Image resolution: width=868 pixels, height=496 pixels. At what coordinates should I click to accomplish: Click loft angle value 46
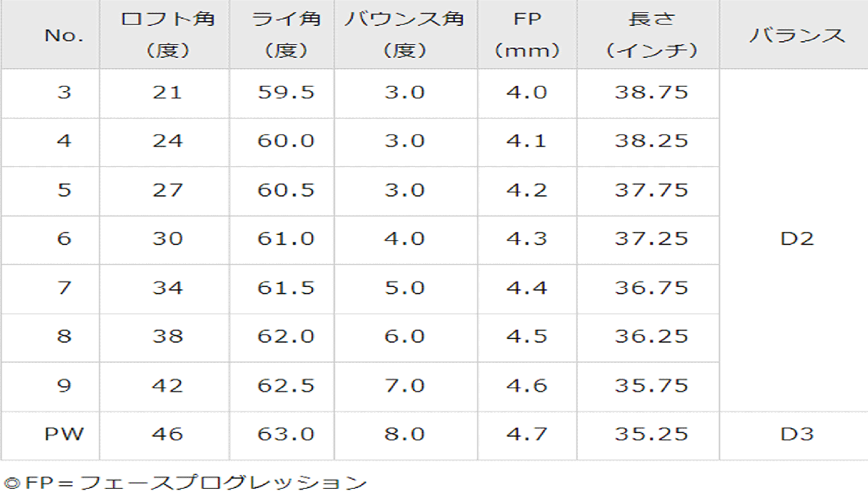pos(168,434)
